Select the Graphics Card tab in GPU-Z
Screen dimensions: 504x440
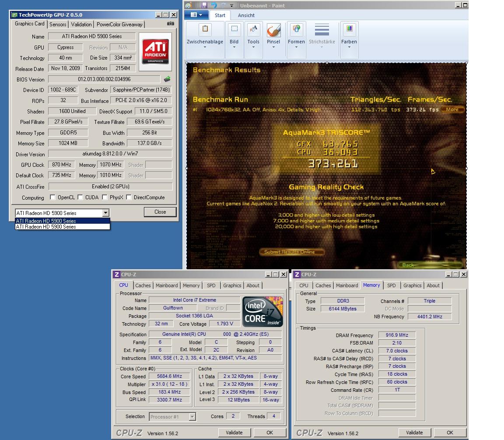tap(30, 24)
